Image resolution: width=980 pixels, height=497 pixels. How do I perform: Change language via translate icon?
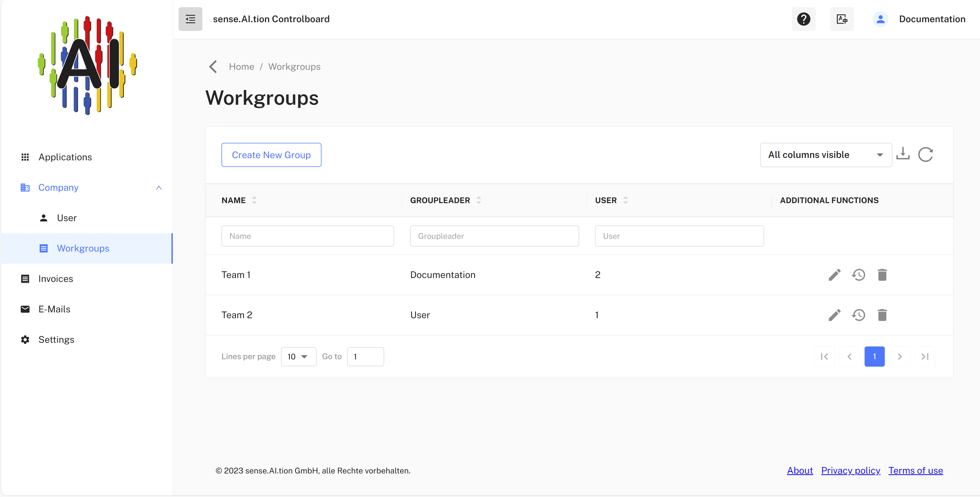(842, 19)
